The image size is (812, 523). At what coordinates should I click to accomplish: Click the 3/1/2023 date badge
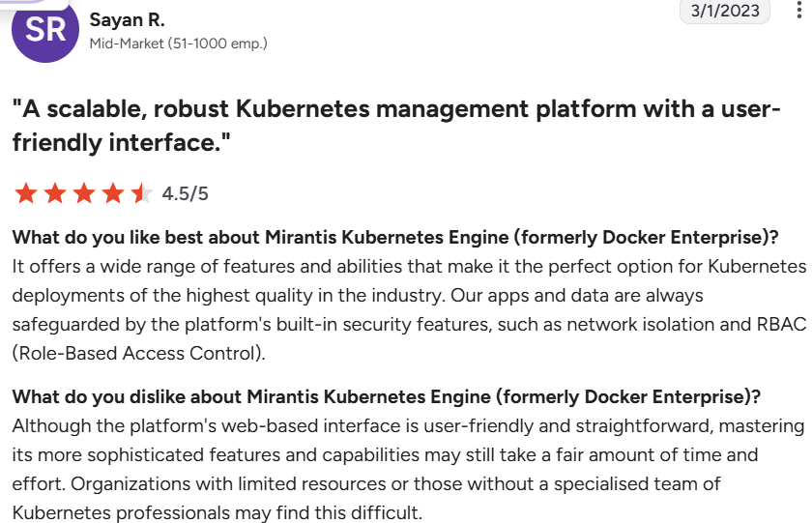tap(725, 11)
